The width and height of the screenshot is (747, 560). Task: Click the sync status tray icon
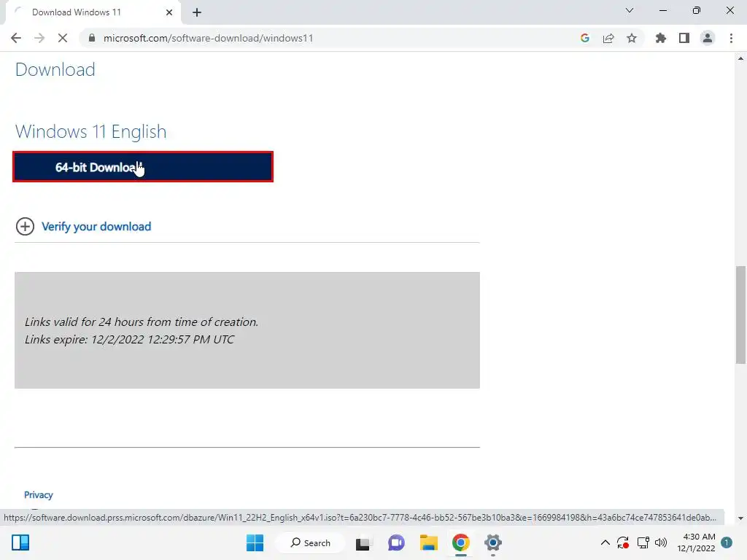click(x=623, y=542)
